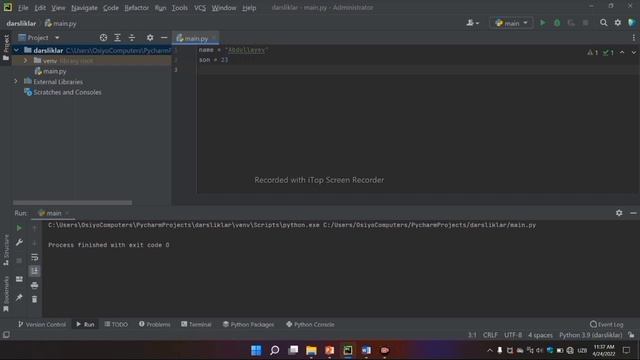Change CRLF line separator in status bar
640x360 pixels.
490,335
